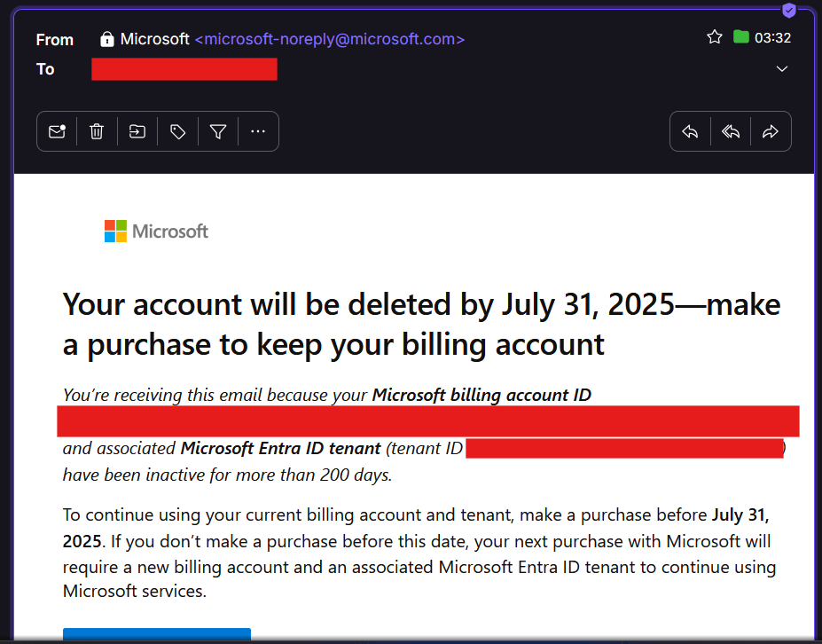Click the blue action button at the bottom

(156, 634)
